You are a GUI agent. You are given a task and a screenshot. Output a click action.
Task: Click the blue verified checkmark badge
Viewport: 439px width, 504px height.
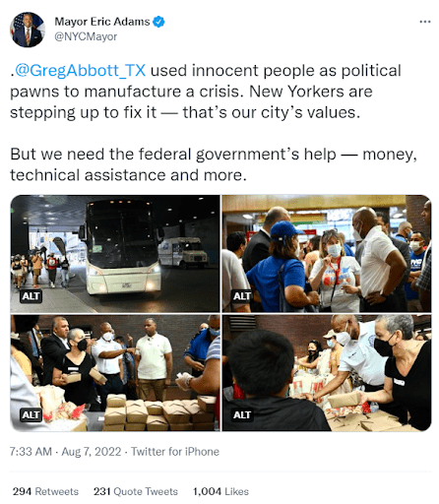pos(159,22)
